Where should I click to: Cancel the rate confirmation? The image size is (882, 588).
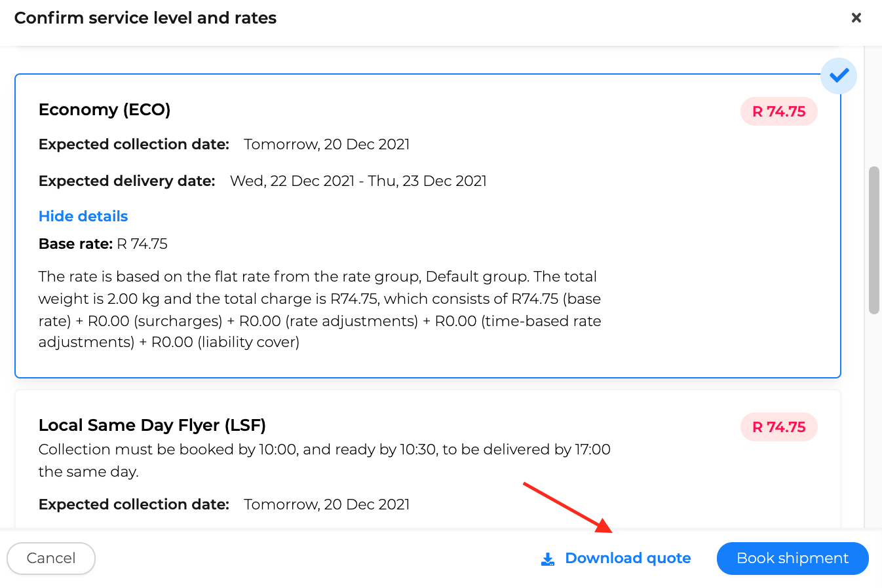point(51,559)
